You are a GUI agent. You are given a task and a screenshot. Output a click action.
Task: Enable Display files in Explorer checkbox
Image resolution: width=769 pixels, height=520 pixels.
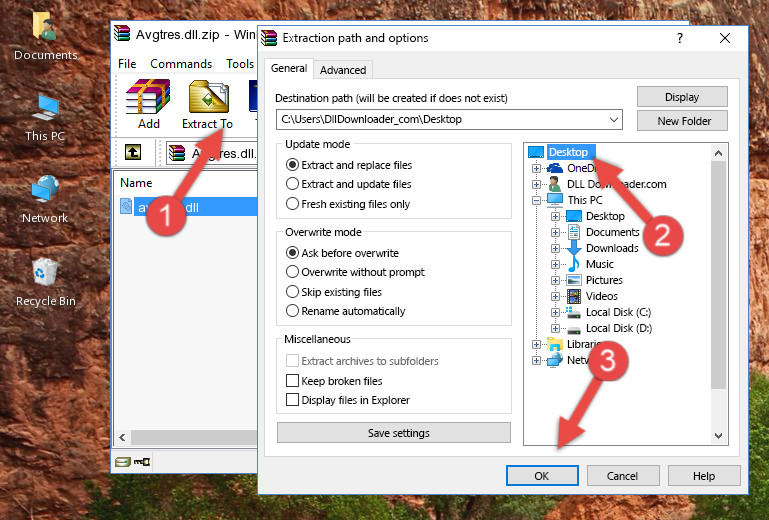click(292, 400)
